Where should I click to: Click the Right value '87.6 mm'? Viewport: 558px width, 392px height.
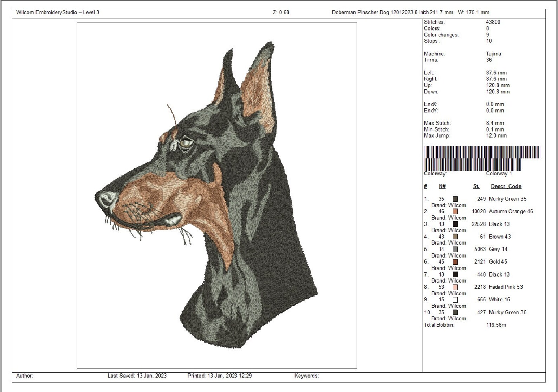pyautogui.click(x=496, y=79)
